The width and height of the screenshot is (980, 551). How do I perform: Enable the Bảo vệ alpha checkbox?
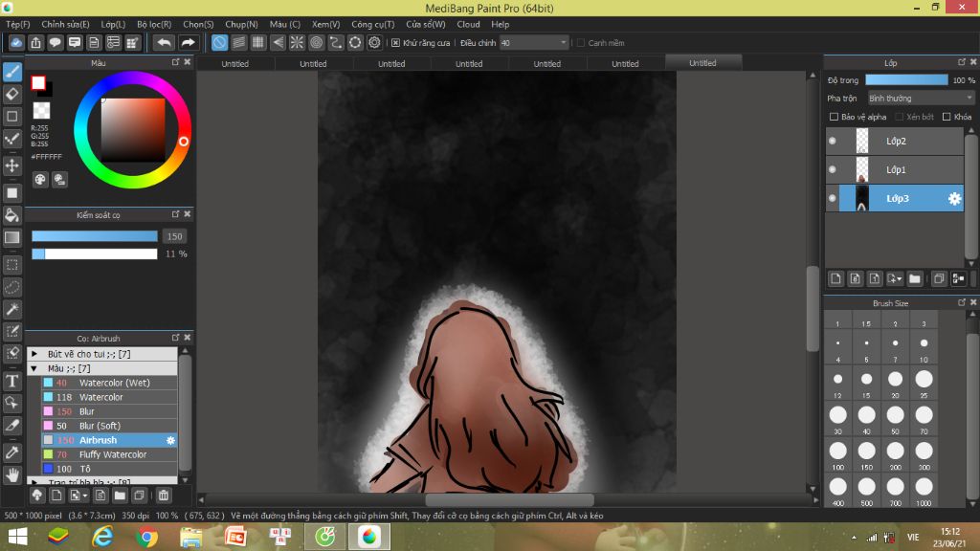[x=834, y=117]
